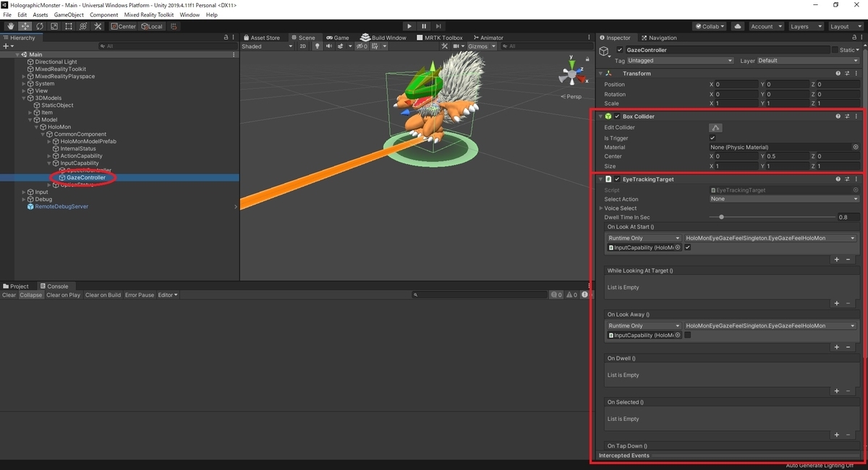The width and height of the screenshot is (868, 470).
Task: Open the Collab dropdown
Action: pos(709,26)
